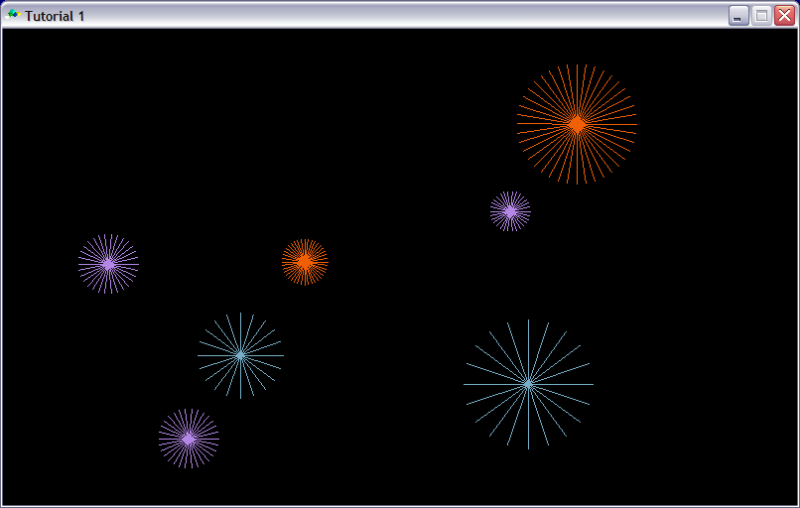Screen dimensions: 800x508
Task: Select the small purple starburst below the large orange one
Action: [x=510, y=212]
